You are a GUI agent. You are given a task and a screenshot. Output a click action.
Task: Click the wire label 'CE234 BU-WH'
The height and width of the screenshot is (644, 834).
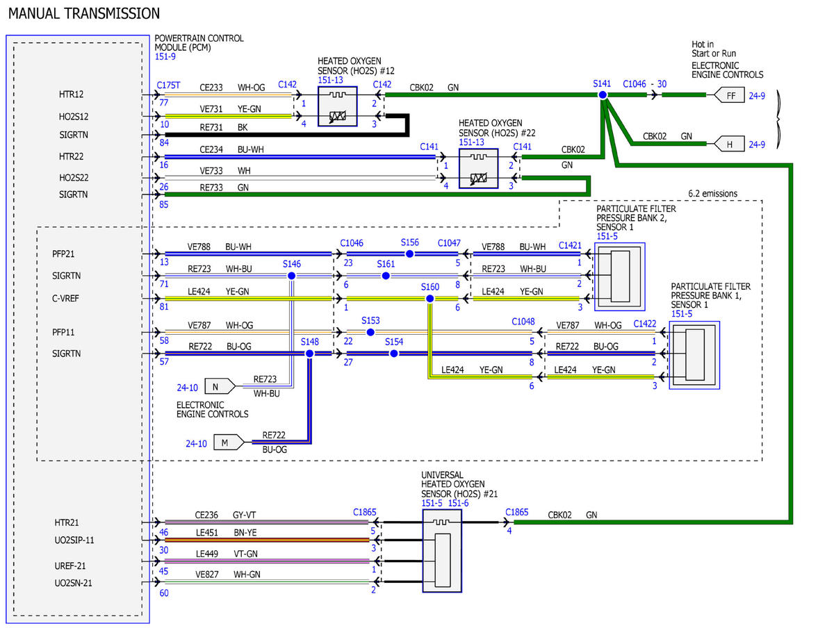click(x=231, y=149)
